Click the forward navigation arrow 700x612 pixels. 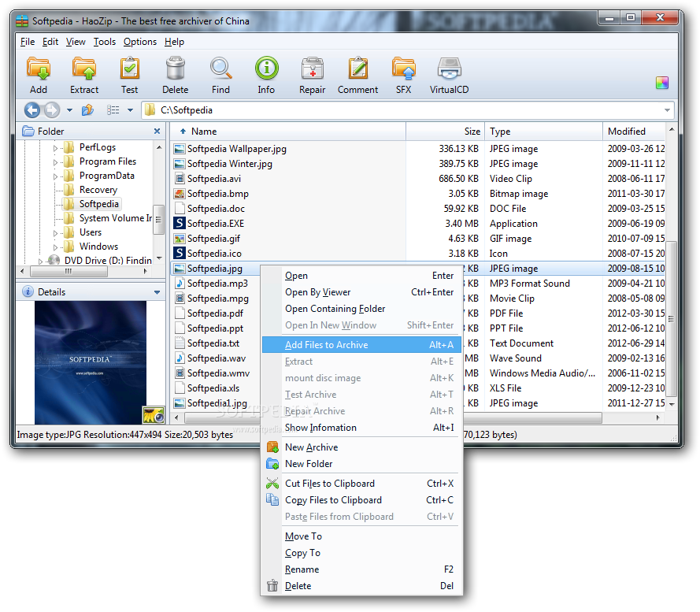[52, 110]
